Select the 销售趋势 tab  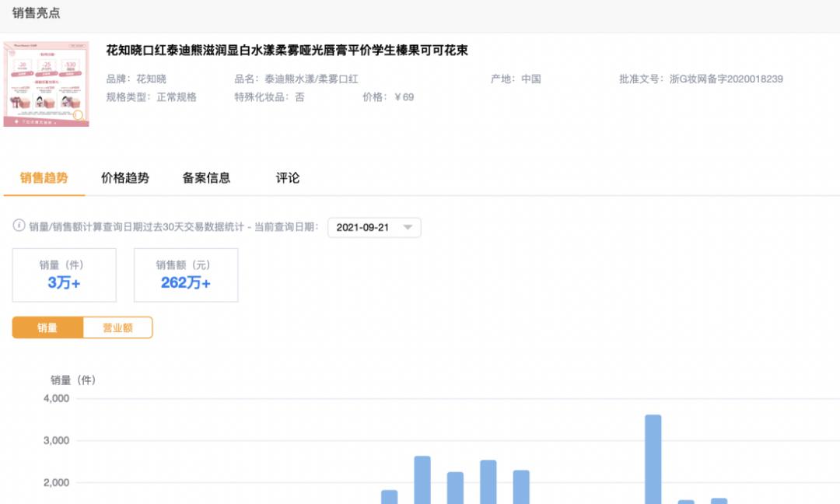click(x=43, y=177)
